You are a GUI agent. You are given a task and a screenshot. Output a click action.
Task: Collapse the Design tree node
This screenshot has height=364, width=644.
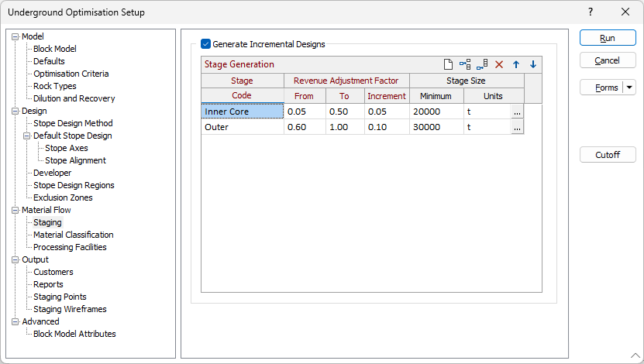pos(15,111)
